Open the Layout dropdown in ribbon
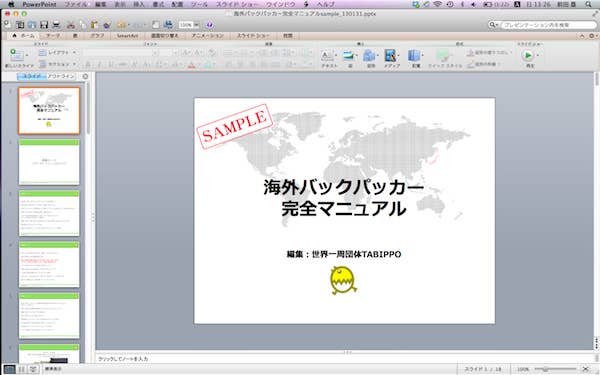The height and width of the screenshot is (375, 600). point(57,52)
